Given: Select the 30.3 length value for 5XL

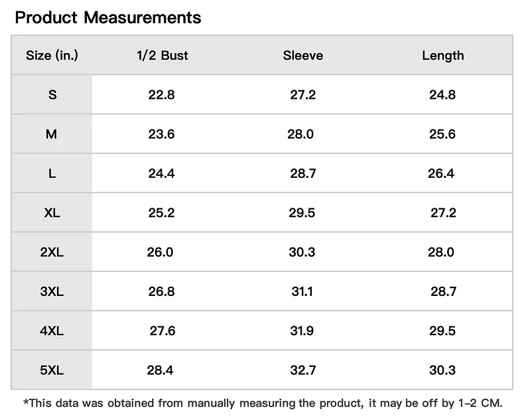Looking at the screenshot, I should (x=442, y=370).
